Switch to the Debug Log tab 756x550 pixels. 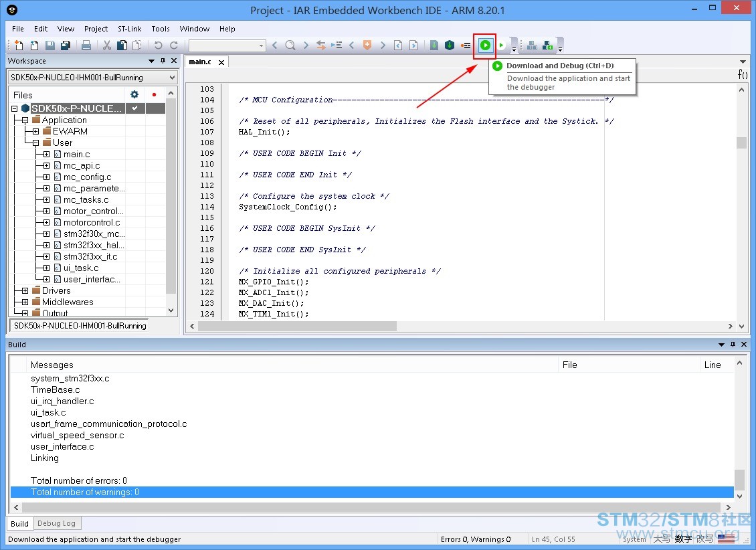56,523
